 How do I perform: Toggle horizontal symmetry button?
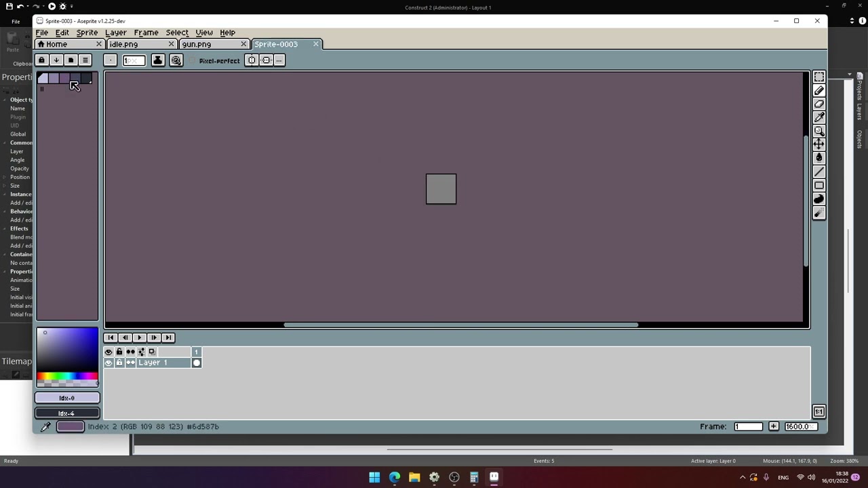pos(252,60)
